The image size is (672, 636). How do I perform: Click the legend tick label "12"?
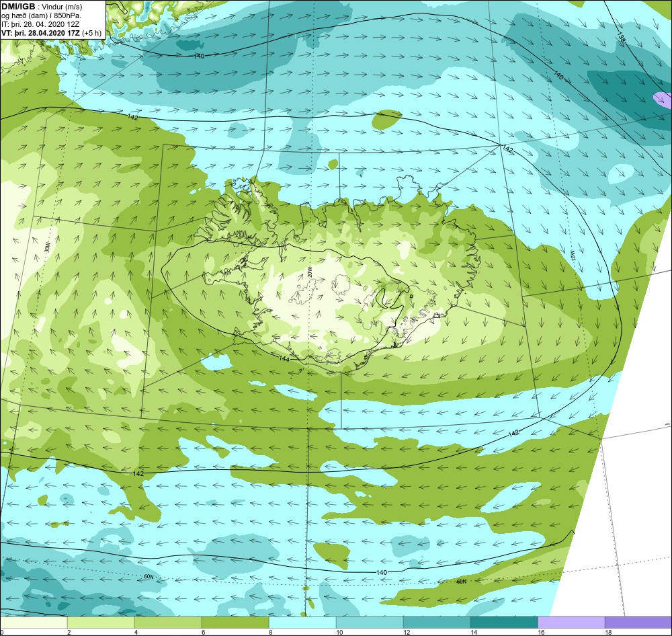[407, 632]
